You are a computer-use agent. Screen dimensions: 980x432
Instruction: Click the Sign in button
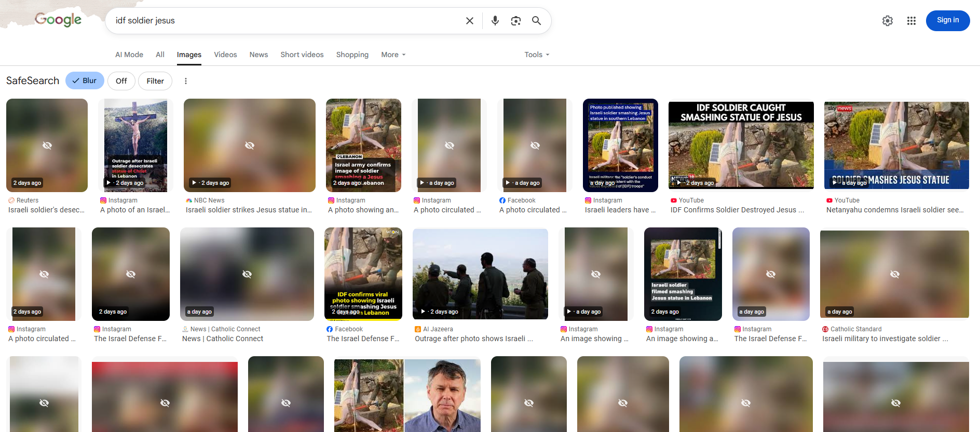pos(948,20)
